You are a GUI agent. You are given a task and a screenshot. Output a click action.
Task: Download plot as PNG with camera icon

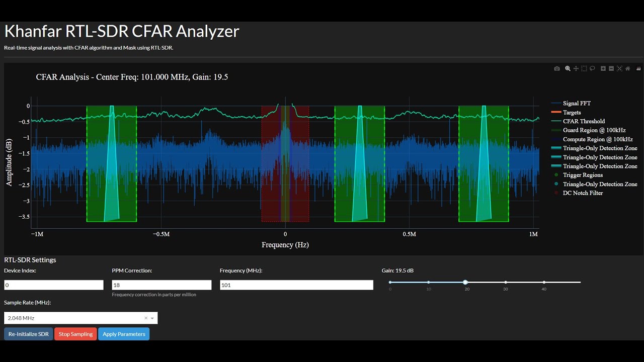pyautogui.click(x=556, y=68)
